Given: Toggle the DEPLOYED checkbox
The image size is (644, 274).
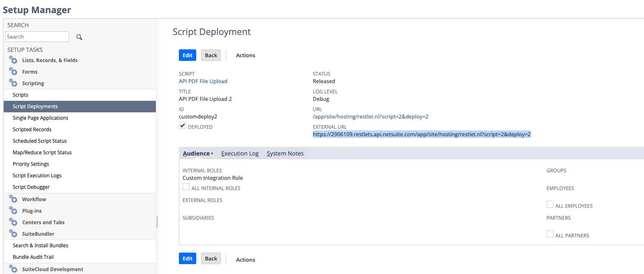Looking at the screenshot, I should pos(183,126).
